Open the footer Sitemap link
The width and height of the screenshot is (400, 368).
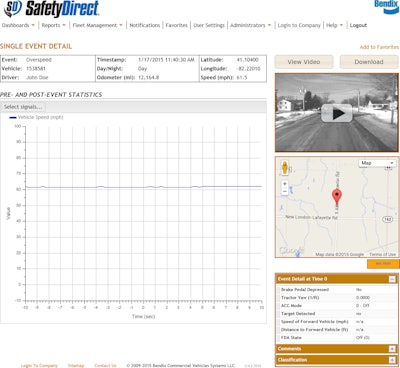(76, 366)
